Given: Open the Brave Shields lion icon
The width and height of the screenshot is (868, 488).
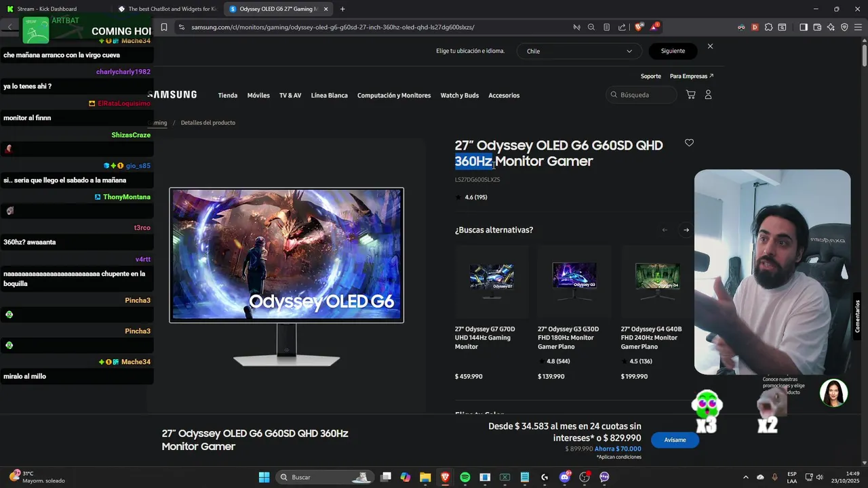Looking at the screenshot, I should (639, 27).
